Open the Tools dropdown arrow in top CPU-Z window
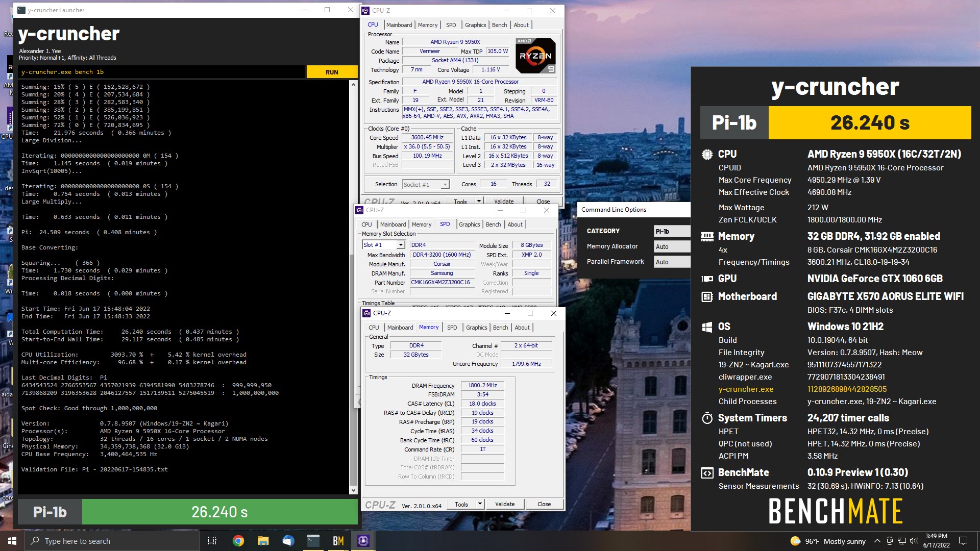This screenshot has width=980, height=551. point(479,202)
